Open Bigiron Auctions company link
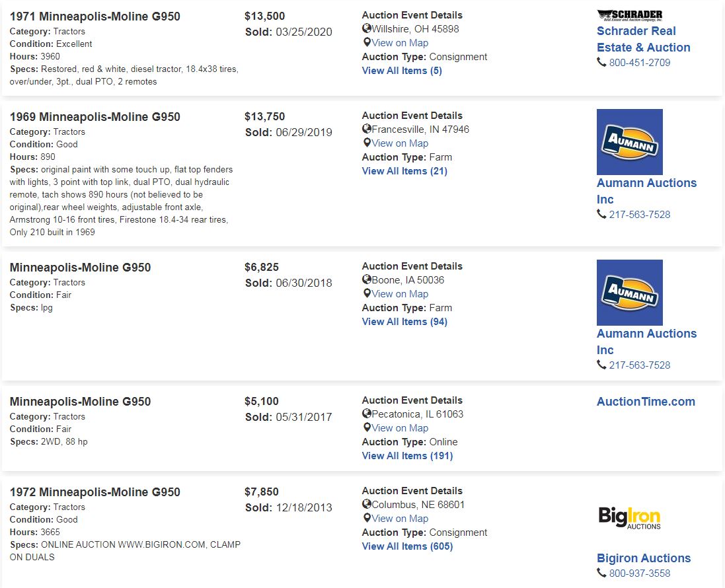Viewport: 725px width, 588px height. (x=644, y=558)
